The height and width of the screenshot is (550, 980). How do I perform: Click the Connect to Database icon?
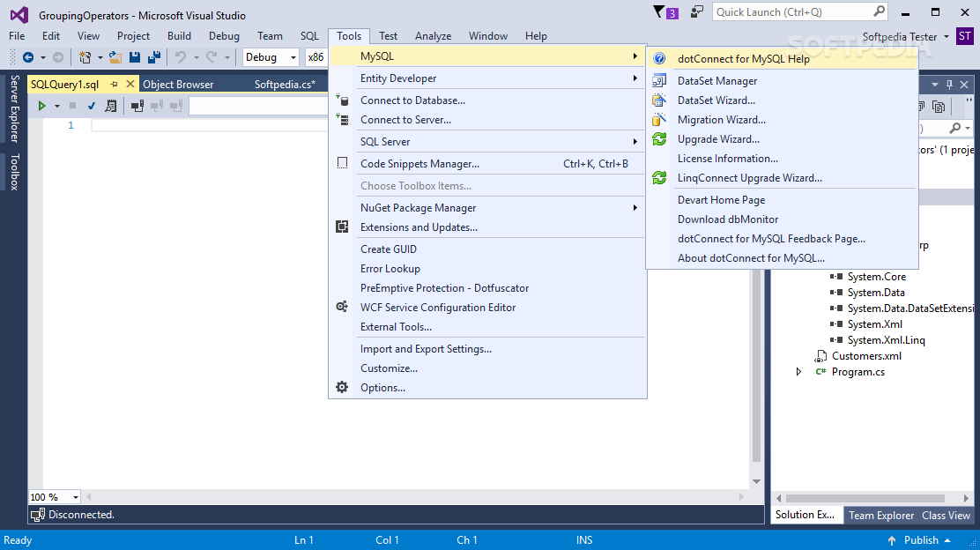pos(342,100)
